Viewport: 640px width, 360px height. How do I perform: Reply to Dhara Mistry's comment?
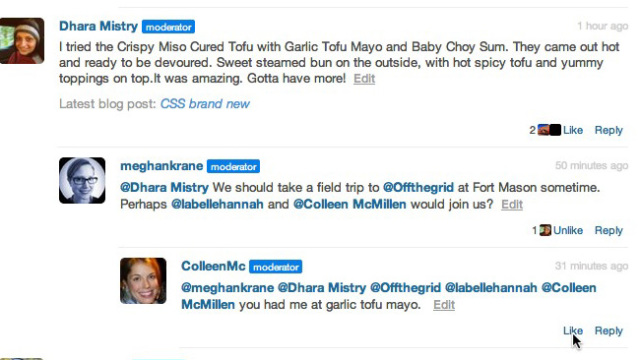coord(609,130)
